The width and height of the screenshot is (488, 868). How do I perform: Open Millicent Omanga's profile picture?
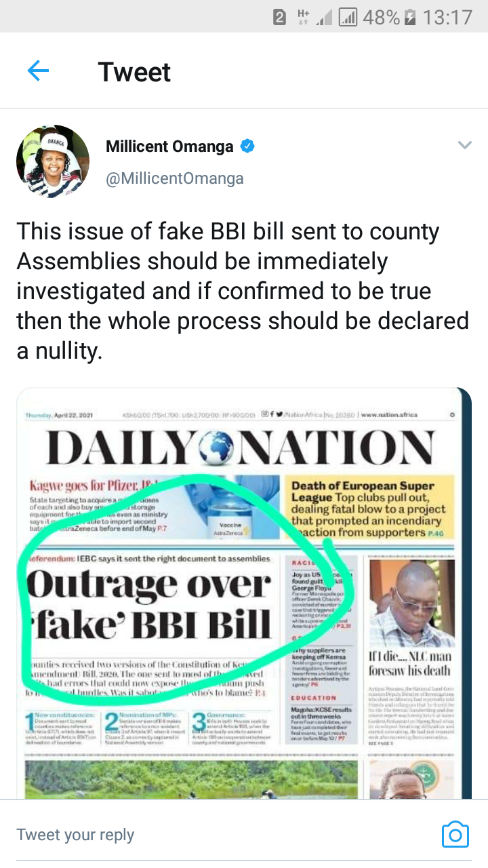tap(53, 161)
